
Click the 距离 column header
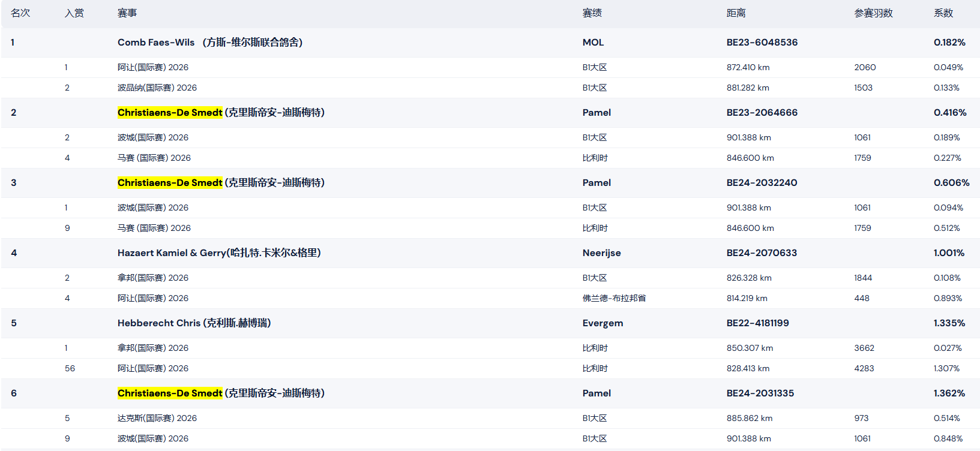pyautogui.click(x=736, y=13)
